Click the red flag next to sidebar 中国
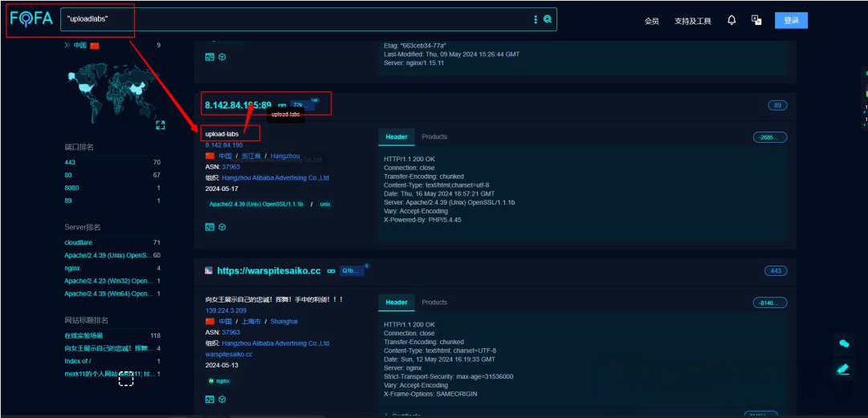Viewport: 868px width, 418px height. click(x=94, y=46)
